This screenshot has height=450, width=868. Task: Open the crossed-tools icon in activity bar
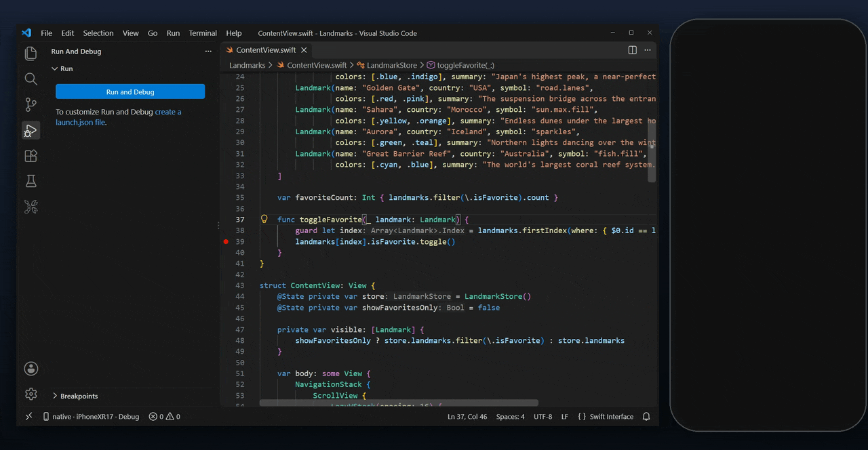[x=31, y=207]
